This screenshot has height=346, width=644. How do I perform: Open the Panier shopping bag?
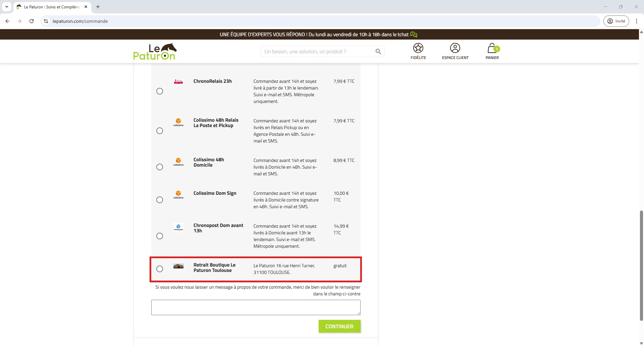pos(492,48)
